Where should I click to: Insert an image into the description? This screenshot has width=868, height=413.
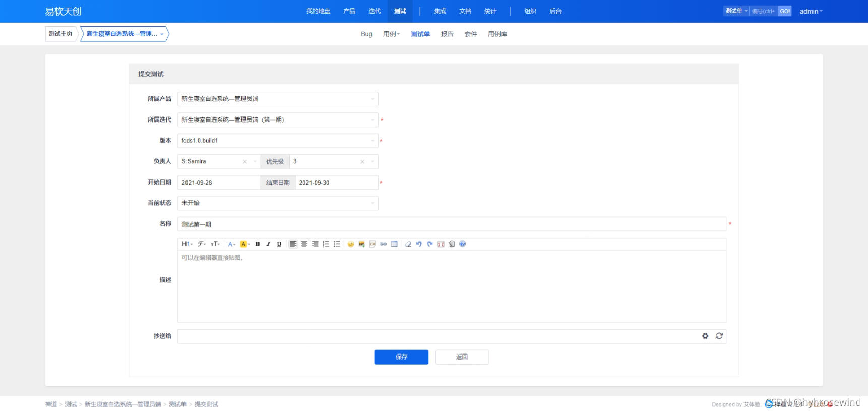pos(361,244)
